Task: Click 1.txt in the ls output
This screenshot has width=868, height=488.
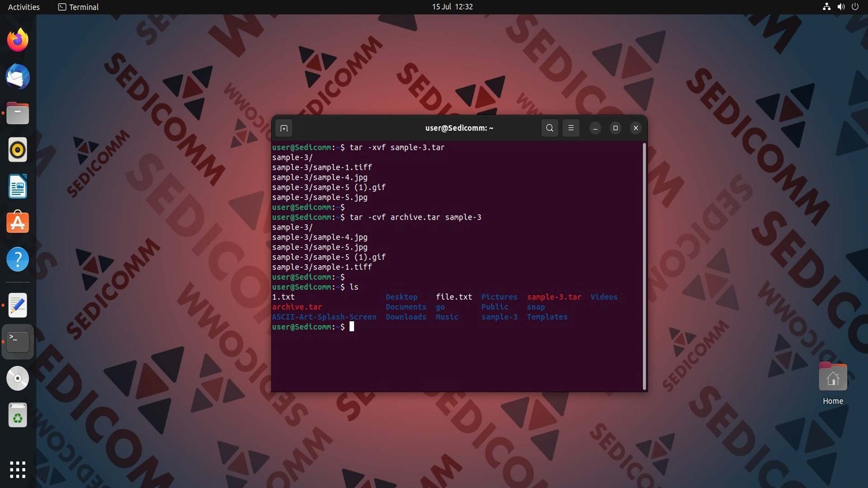Action: coord(283,297)
